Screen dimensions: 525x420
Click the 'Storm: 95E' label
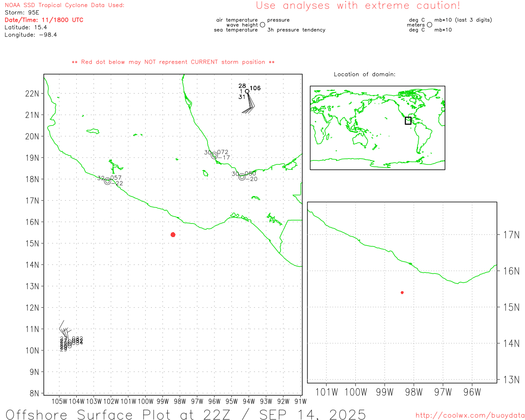pos(22,13)
